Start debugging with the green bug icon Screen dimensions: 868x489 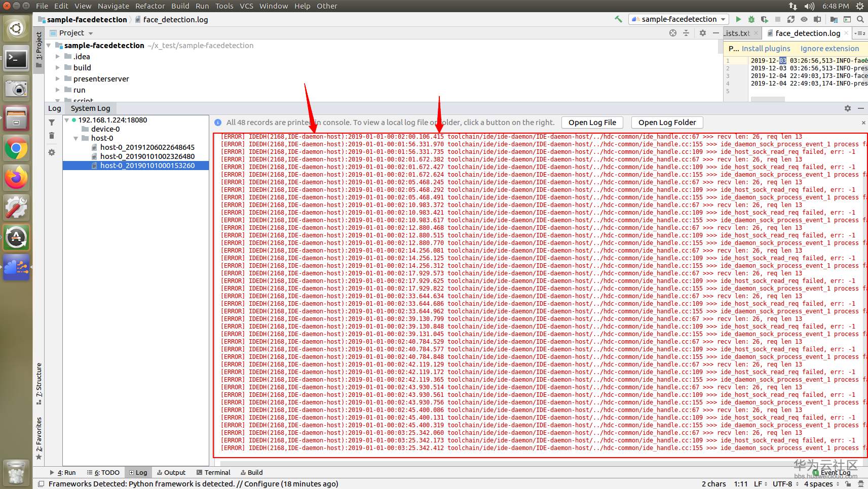tap(751, 19)
